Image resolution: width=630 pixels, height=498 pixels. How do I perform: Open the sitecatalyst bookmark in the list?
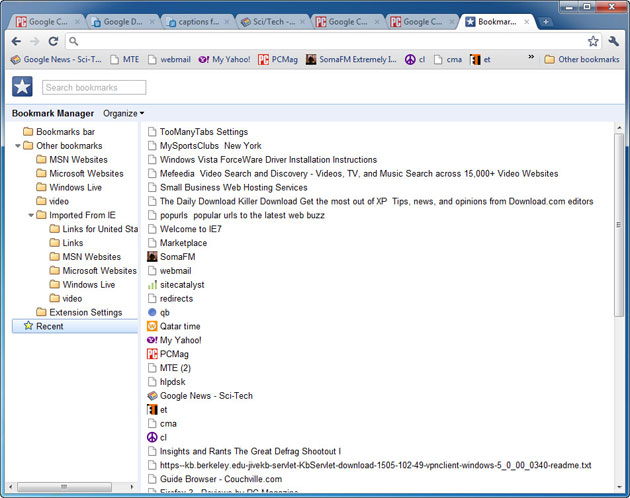(x=176, y=285)
